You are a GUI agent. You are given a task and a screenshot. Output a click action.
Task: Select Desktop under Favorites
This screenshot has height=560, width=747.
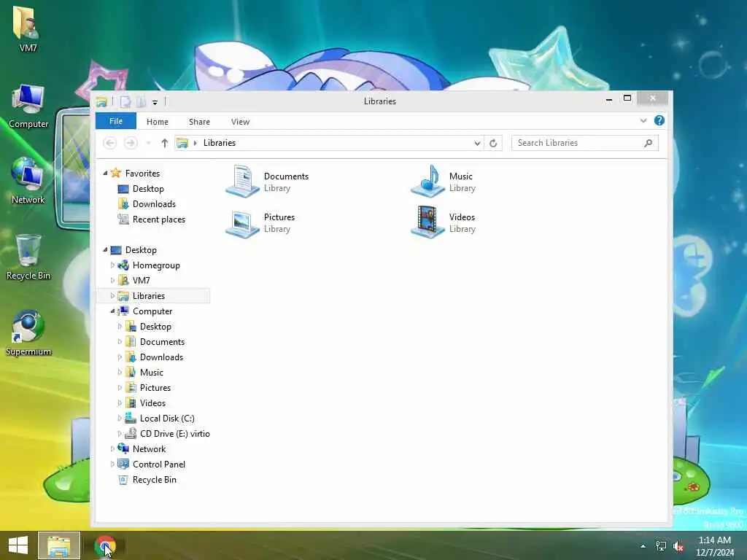(148, 189)
